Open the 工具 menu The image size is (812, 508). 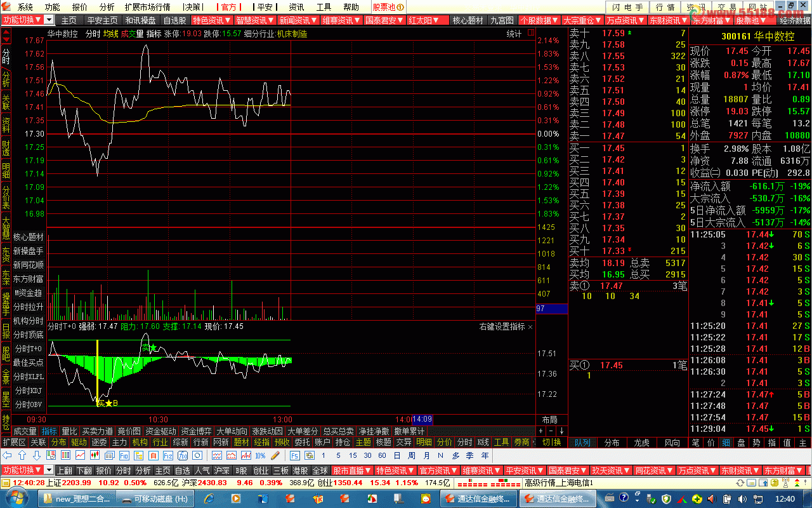click(x=324, y=7)
